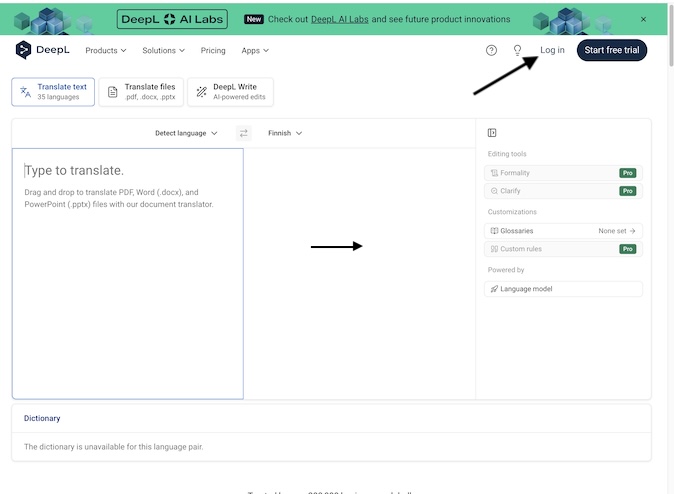The height and width of the screenshot is (494, 674).
Task: Click the DeepL logo icon
Action: pyautogui.click(x=24, y=50)
